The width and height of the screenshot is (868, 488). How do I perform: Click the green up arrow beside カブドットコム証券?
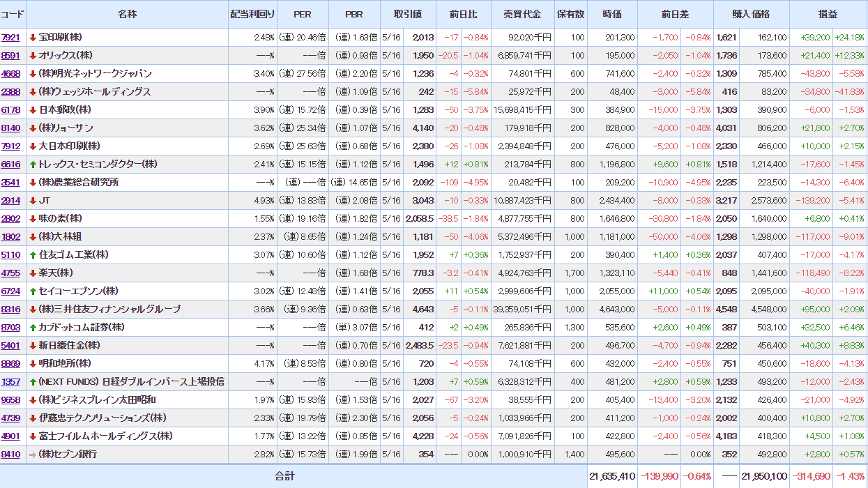[33, 327]
